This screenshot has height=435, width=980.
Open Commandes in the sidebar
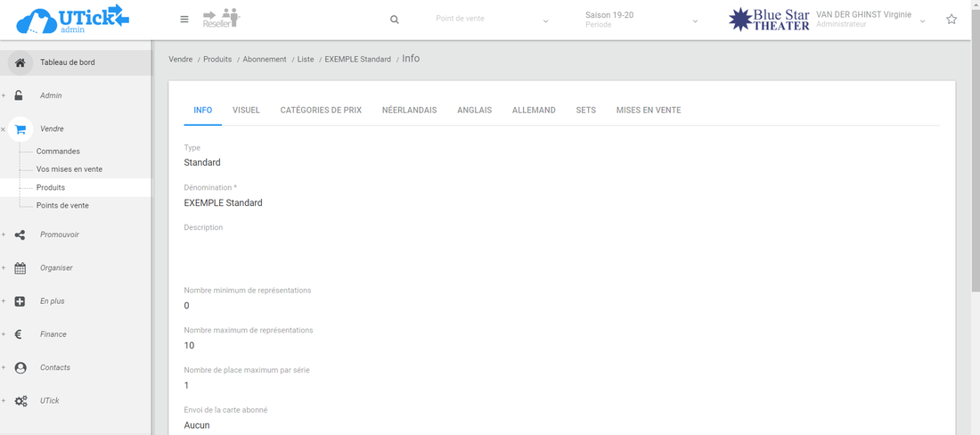click(x=58, y=152)
